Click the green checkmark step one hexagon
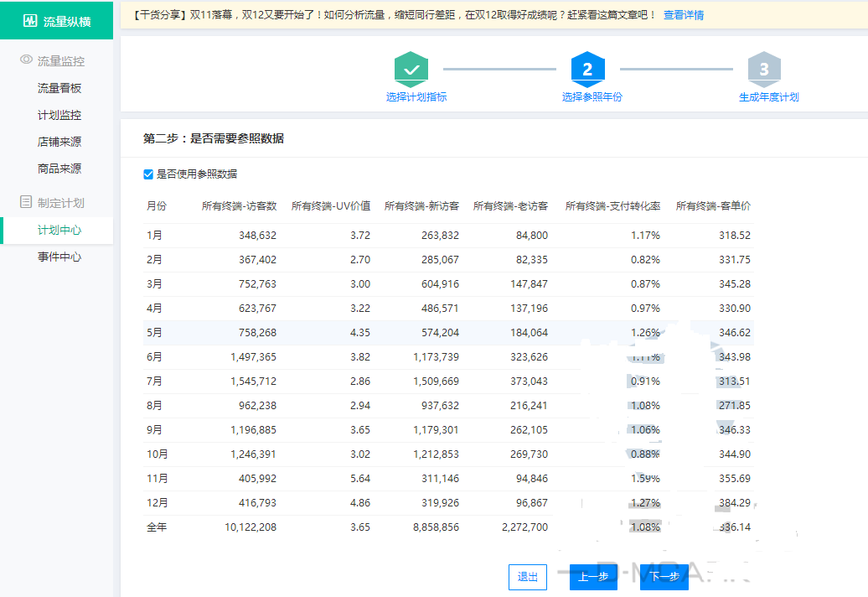The height and width of the screenshot is (597, 868). tap(411, 70)
